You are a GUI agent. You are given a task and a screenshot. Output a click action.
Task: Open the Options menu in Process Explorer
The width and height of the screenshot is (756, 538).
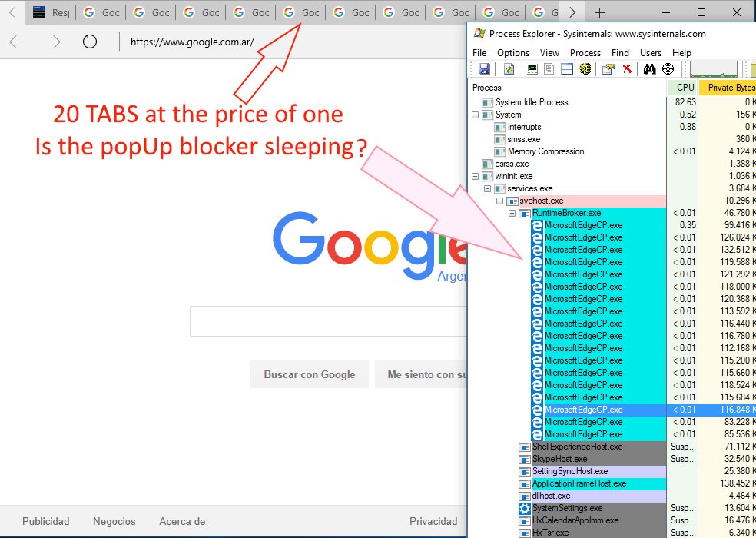(x=513, y=52)
